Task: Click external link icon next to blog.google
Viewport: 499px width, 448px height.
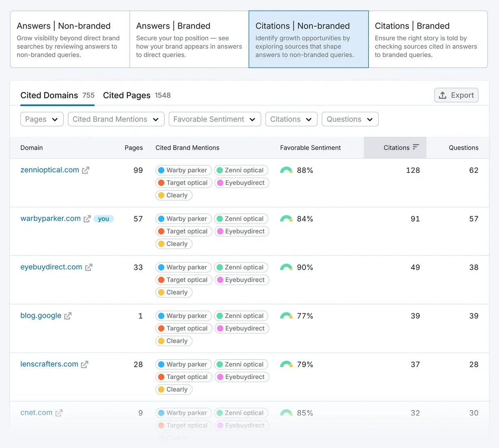Action: (x=68, y=316)
